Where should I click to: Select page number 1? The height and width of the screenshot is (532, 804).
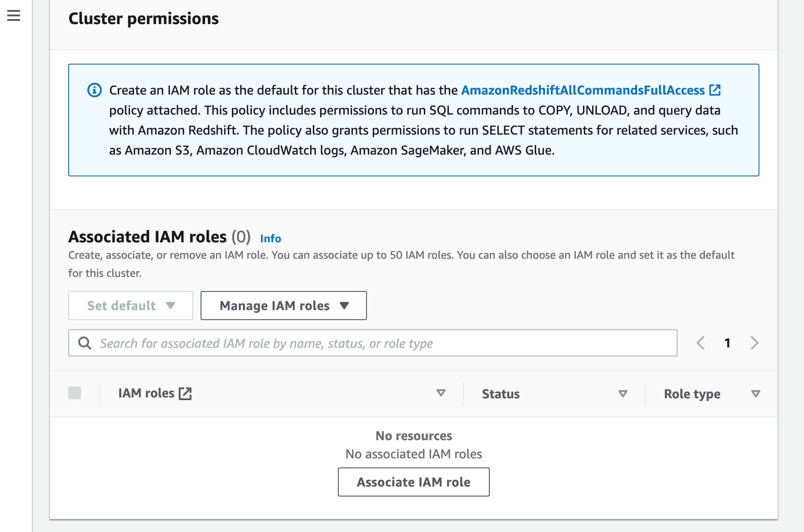coord(728,343)
